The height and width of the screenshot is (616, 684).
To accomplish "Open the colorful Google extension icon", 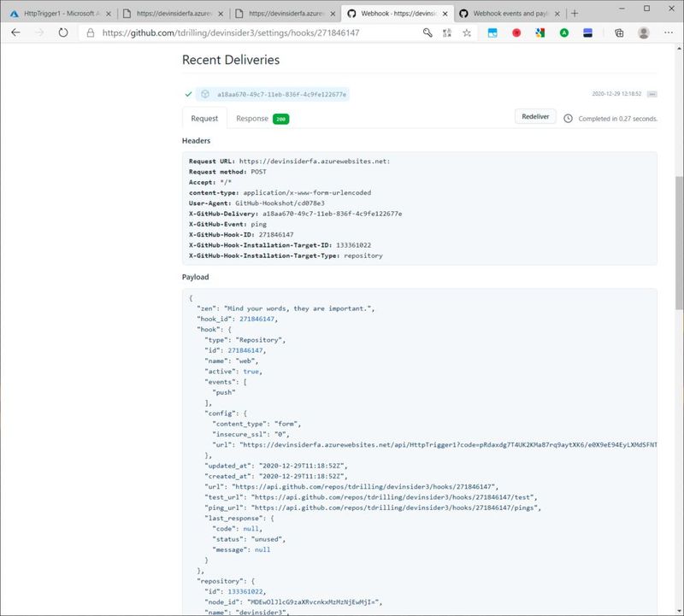I will [540, 32].
